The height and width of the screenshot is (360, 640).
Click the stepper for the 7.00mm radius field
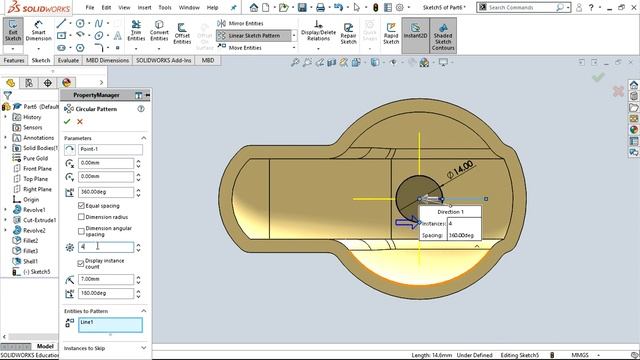tap(138, 279)
